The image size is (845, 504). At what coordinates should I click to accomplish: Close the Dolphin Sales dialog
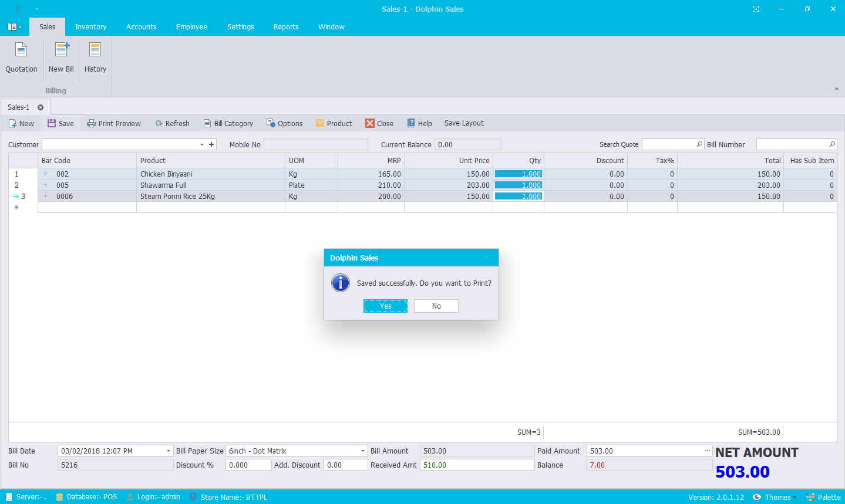coord(487,258)
